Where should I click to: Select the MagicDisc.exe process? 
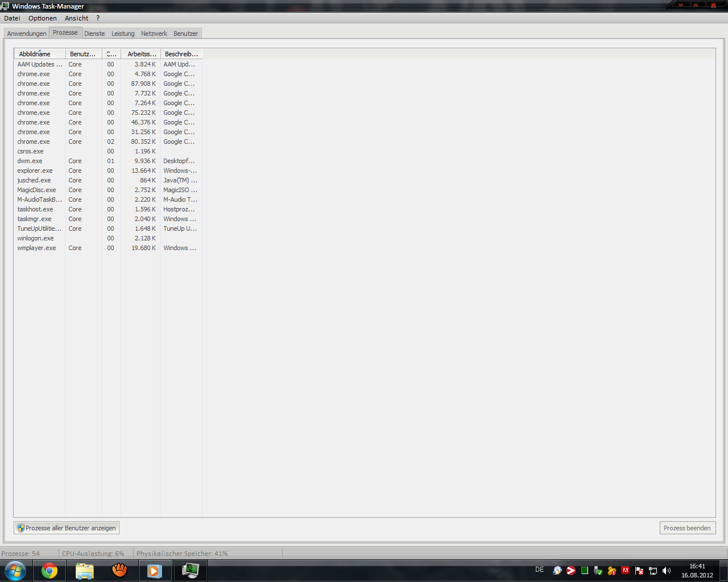click(108, 190)
